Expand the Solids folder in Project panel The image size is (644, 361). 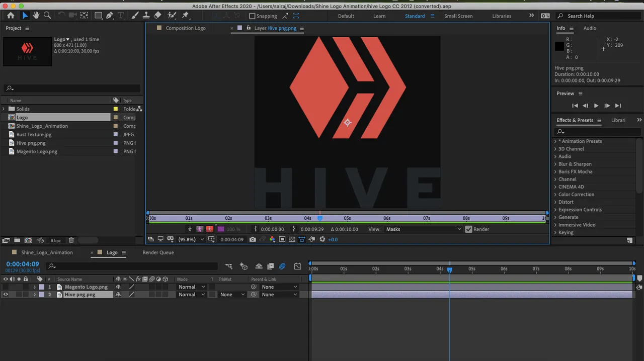coord(4,109)
